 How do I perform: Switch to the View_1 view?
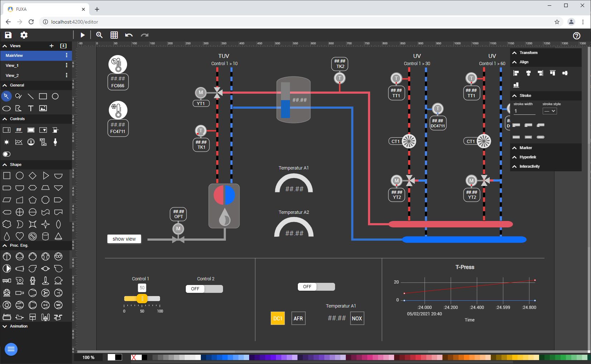pyautogui.click(x=12, y=65)
